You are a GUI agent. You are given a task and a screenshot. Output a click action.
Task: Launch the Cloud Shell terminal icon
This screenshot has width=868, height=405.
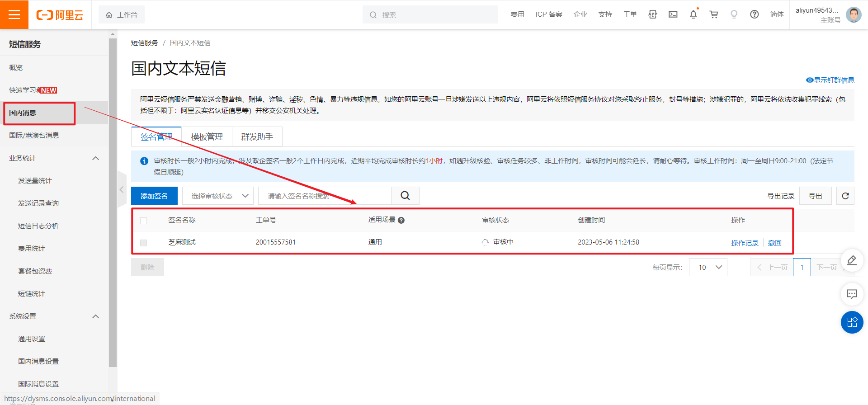click(673, 14)
